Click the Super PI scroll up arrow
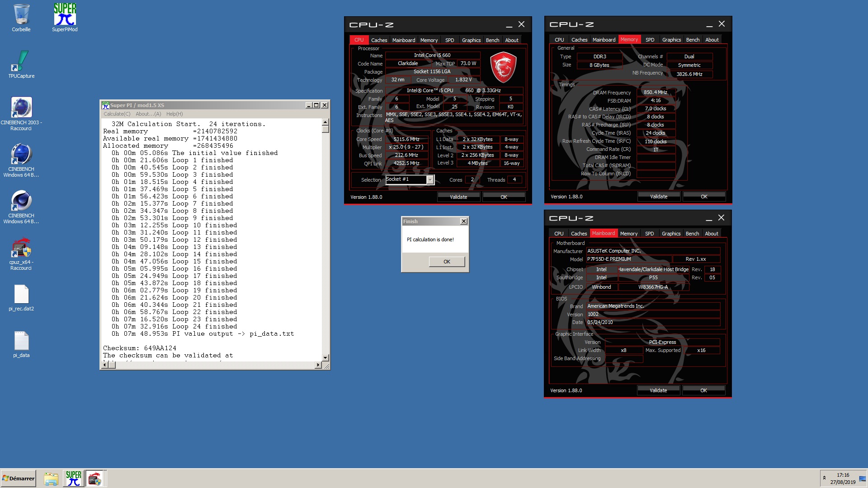 [x=325, y=122]
